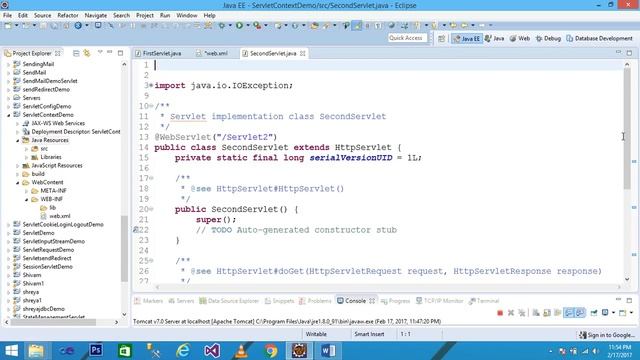The image size is (640, 360).
Task: Open the Refactor menu
Action: tap(68, 15)
